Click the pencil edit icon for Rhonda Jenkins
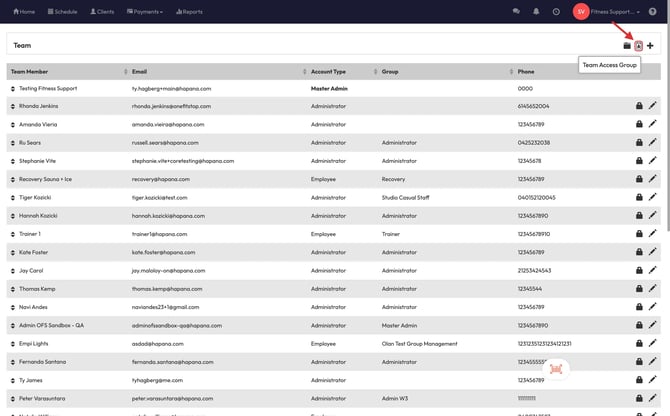This screenshot has height=416, width=670. coord(653,106)
